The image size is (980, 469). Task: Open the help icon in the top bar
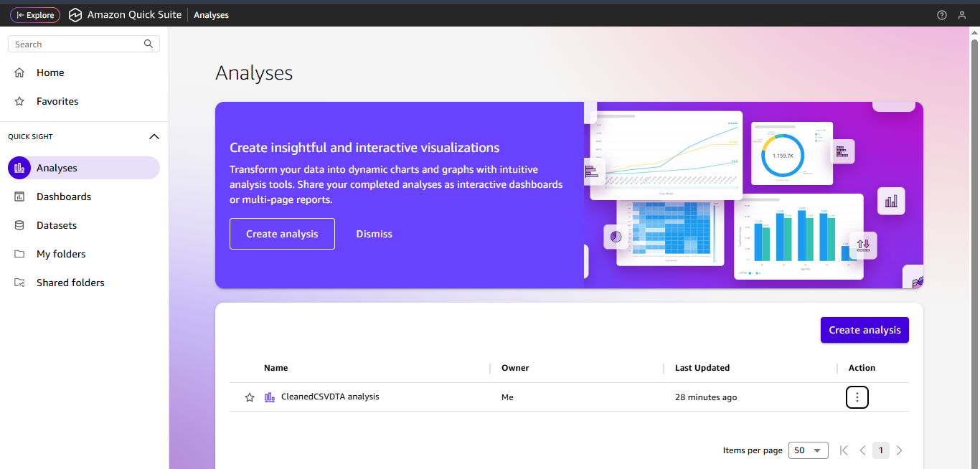(x=941, y=14)
